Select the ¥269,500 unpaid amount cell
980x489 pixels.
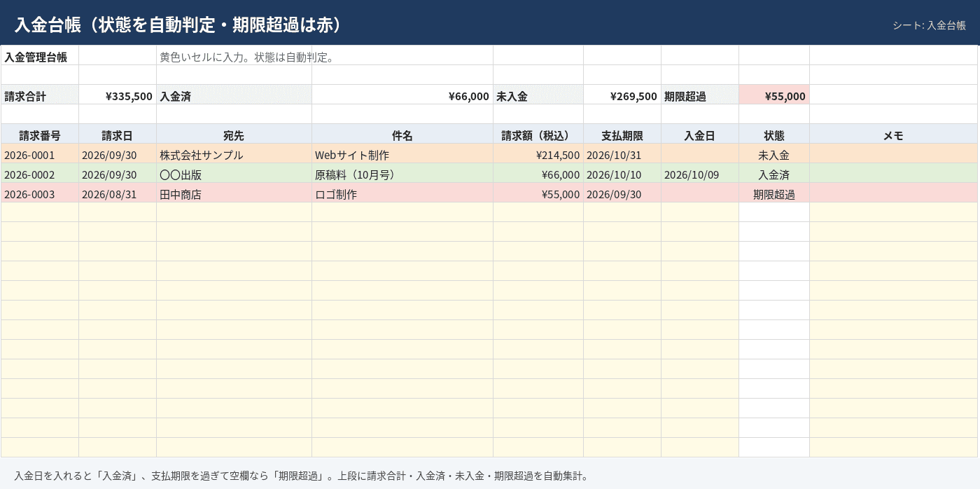622,95
